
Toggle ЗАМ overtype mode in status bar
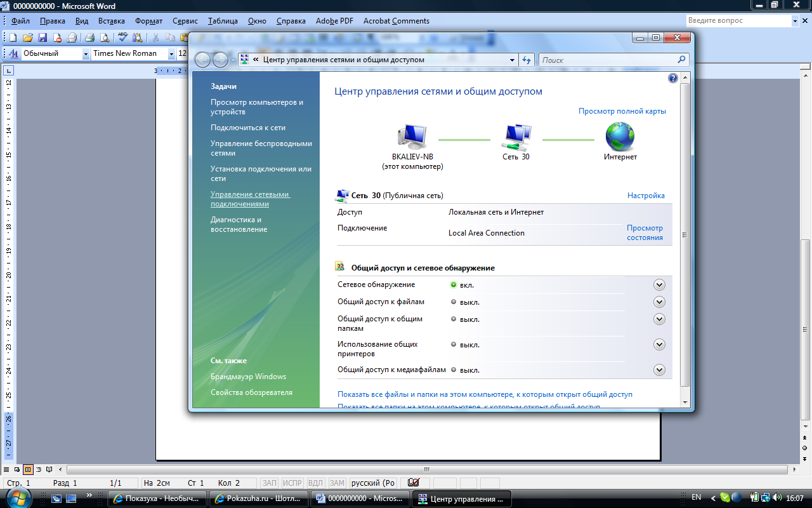[x=337, y=483]
